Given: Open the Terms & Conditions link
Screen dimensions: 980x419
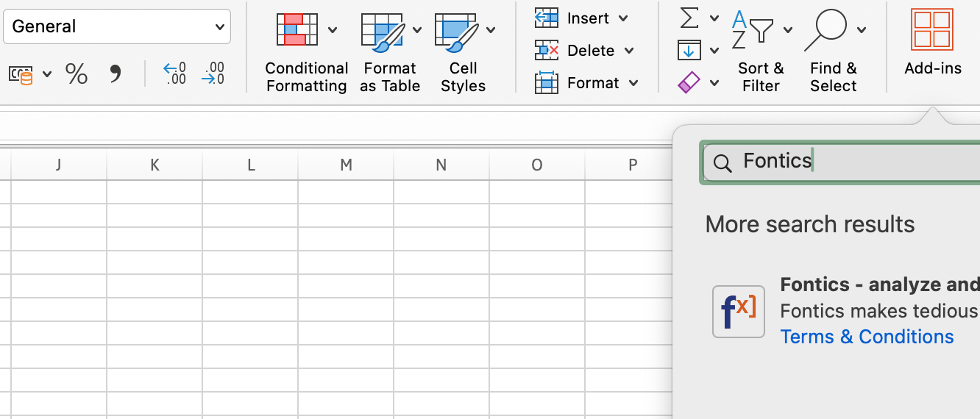Looking at the screenshot, I should [867, 337].
